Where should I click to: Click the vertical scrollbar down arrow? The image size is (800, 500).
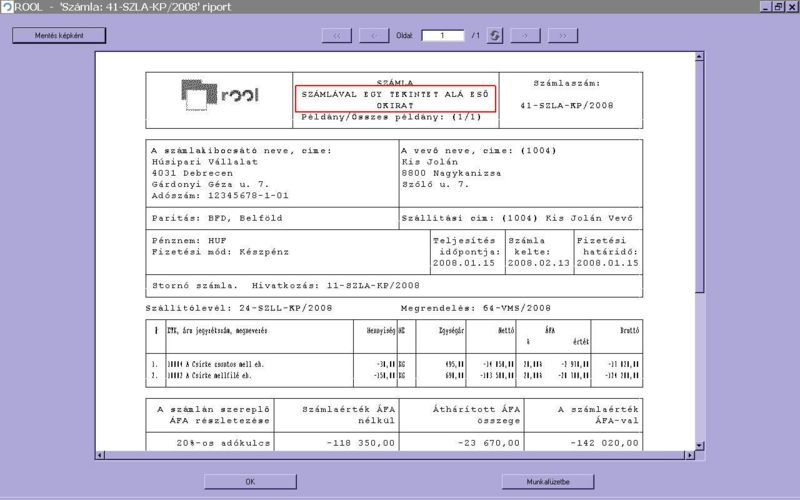click(700, 447)
